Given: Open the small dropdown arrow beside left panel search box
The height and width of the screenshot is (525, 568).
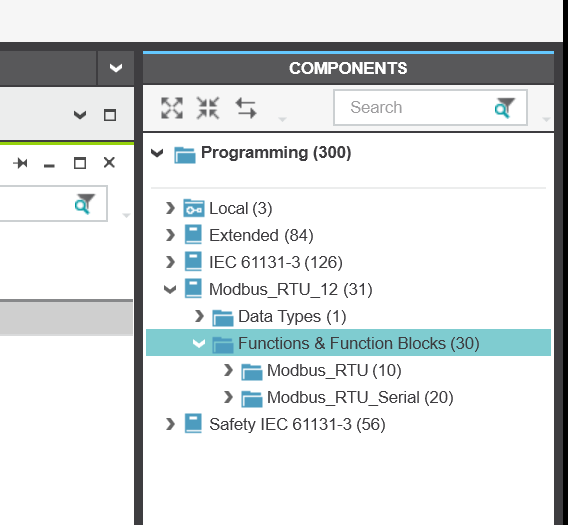Looking at the screenshot, I should pos(126,216).
